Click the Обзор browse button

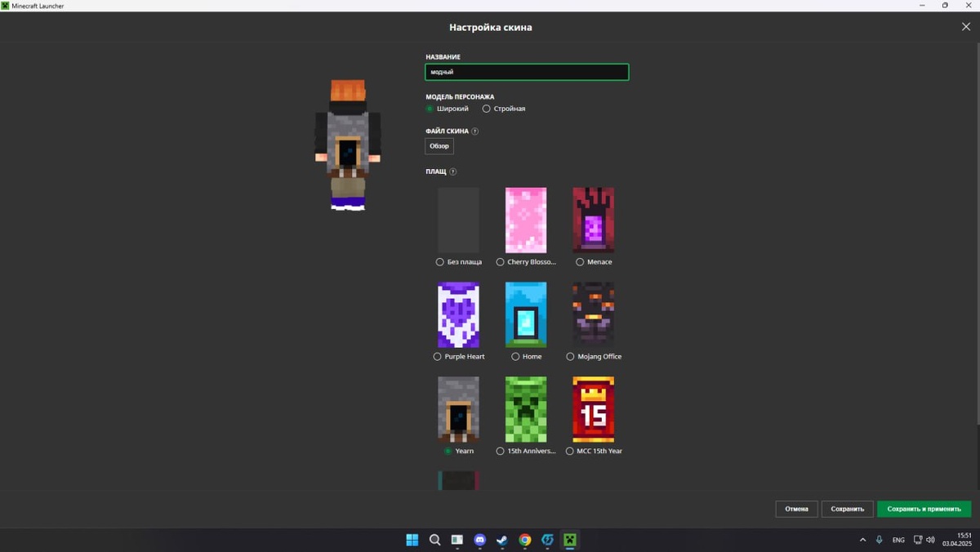pyautogui.click(x=439, y=146)
